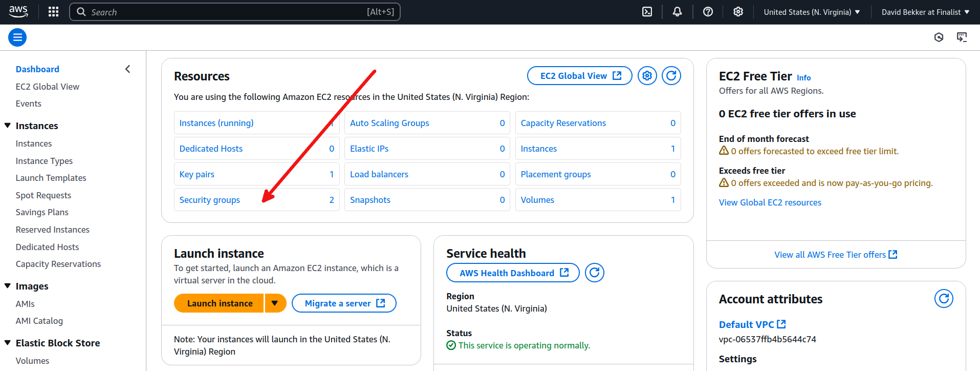Click into the top Search field

click(x=235, y=12)
